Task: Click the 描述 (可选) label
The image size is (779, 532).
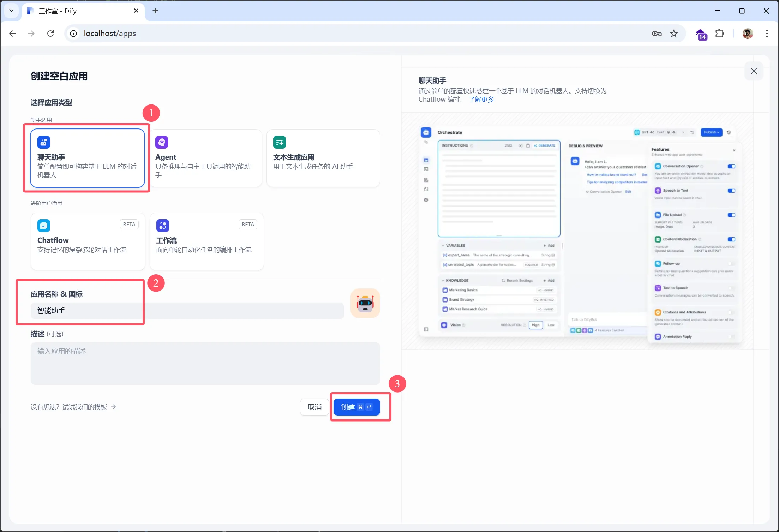Action: coord(47,334)
